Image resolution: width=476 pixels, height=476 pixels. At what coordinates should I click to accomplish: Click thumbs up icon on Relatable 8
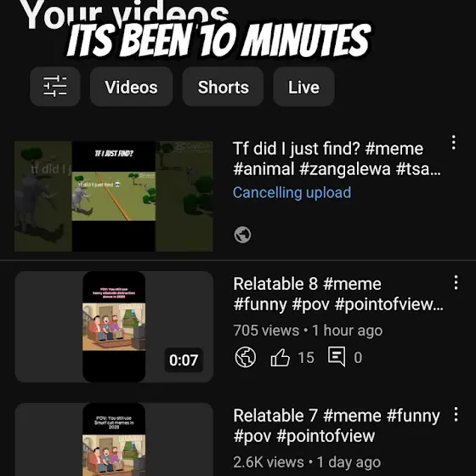tap(280, 357)
